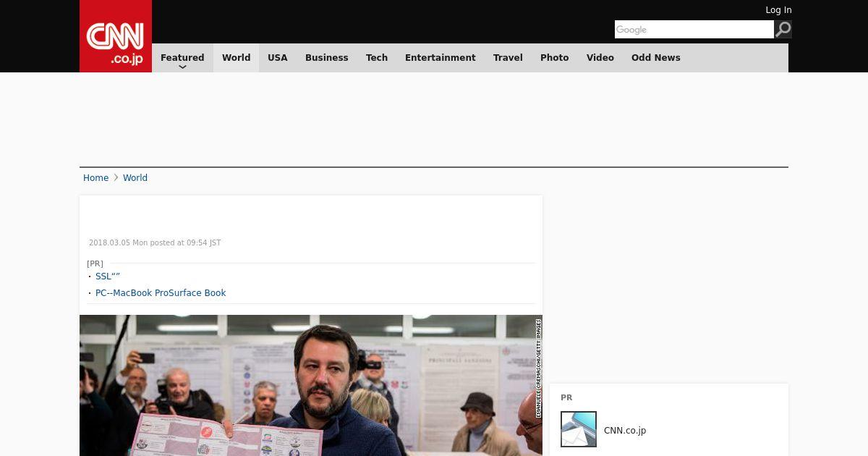Open the Travel section
Image resolution: width=868 pixels, height=456 pixels.
click(508, 58)
